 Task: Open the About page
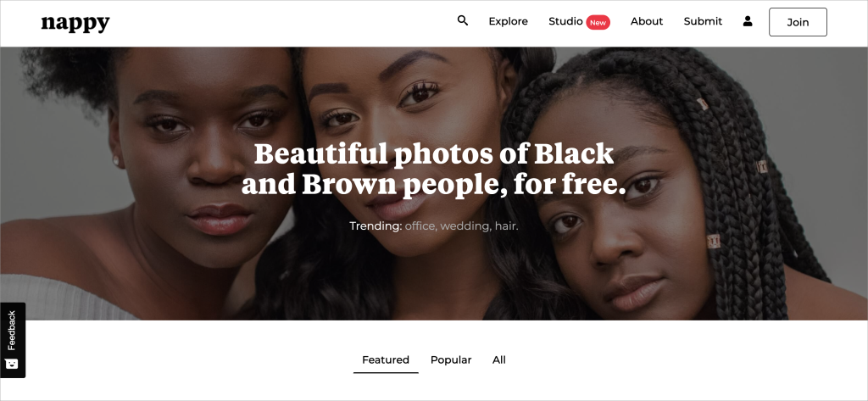[x=647, y=21]
